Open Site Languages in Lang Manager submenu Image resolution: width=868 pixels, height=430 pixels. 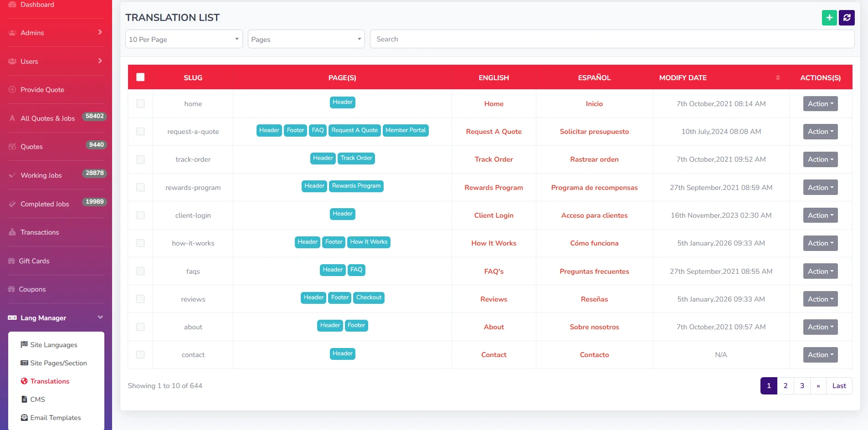point(53,345)
